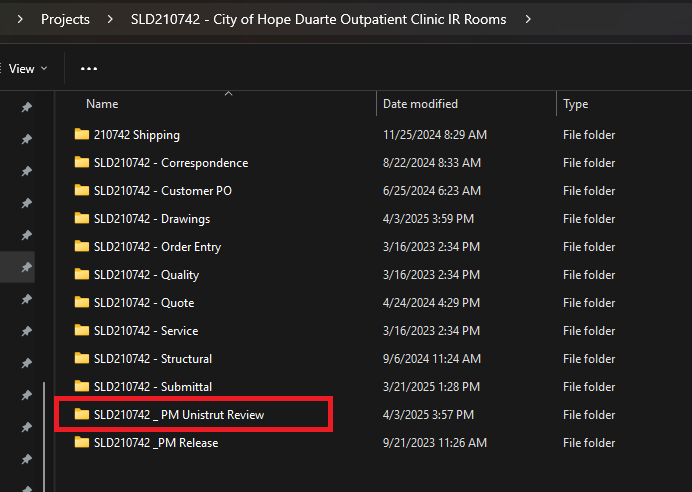Click File folder type in PM Release row
This screenshot has height=492, width=692.
tap(589, 443)
